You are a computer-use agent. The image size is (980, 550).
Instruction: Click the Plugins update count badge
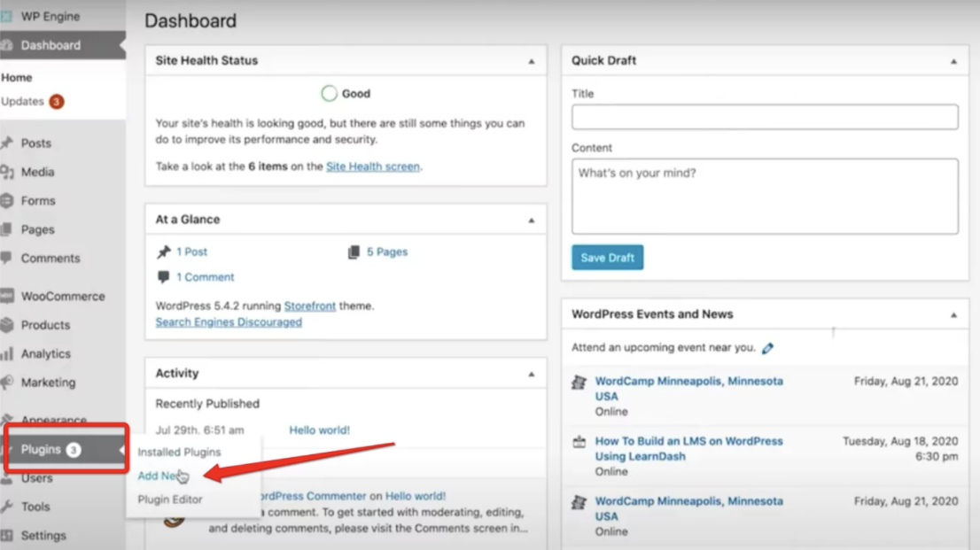click(x=74, y=449)
